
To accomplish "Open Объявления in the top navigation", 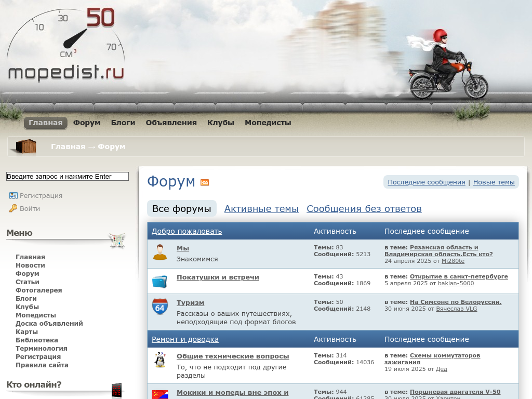I will [171, 123].
